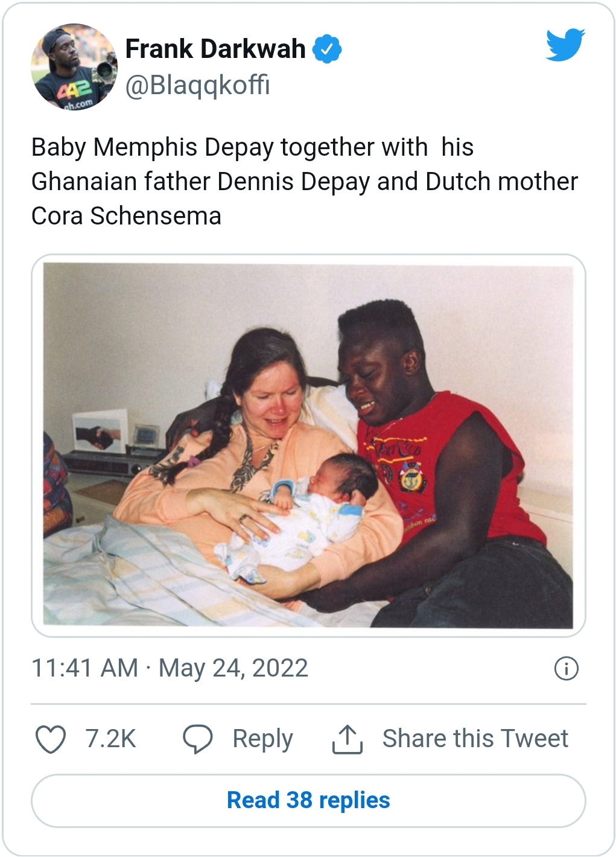The image size is (616, 857).
Task: Click "Cora Schensema" in the tweet text
Action: [x=126, y=216]
